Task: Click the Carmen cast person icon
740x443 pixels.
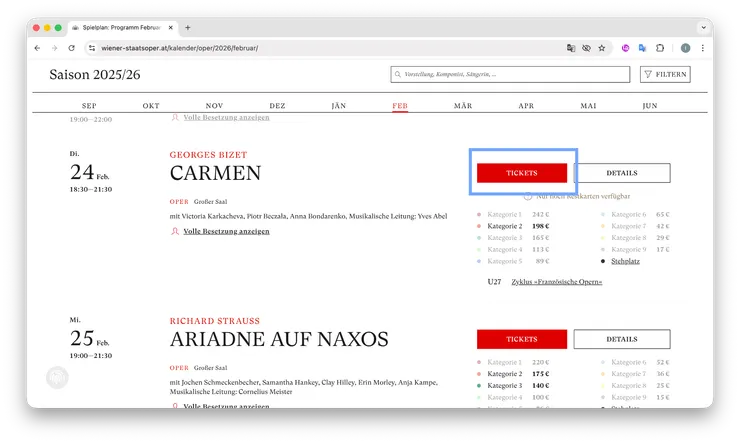Action: tap(175, 231)
